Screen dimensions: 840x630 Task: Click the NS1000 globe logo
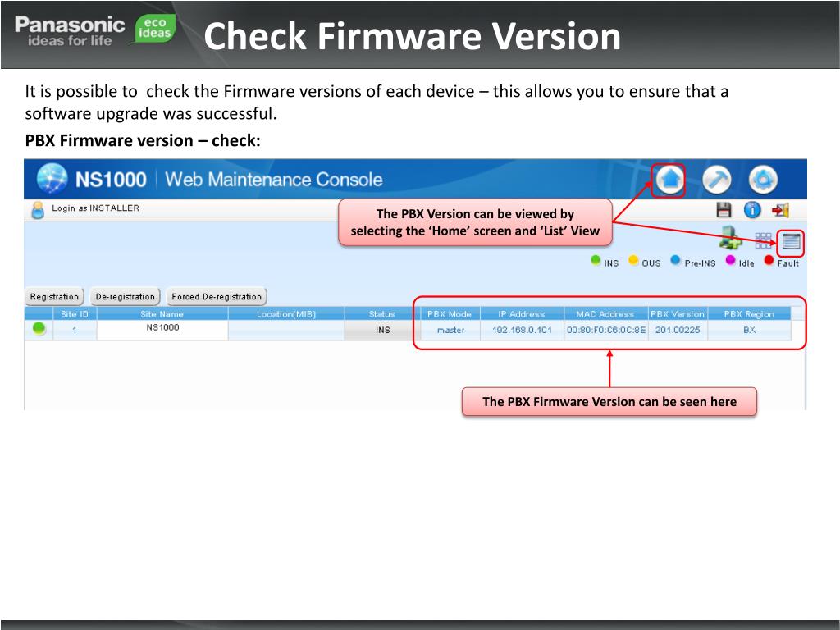pyautogui.click(x=52, y=179)
